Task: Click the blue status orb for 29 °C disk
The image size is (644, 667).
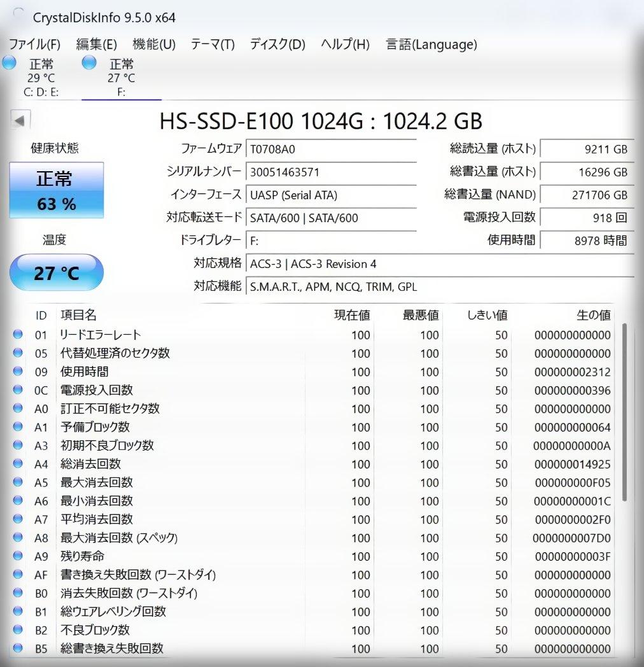Action: [9, 63]
